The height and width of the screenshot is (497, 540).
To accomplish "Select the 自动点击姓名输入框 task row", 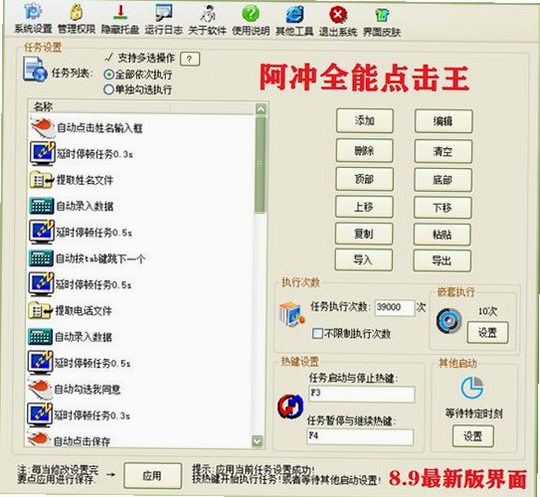I will [142, 128].
